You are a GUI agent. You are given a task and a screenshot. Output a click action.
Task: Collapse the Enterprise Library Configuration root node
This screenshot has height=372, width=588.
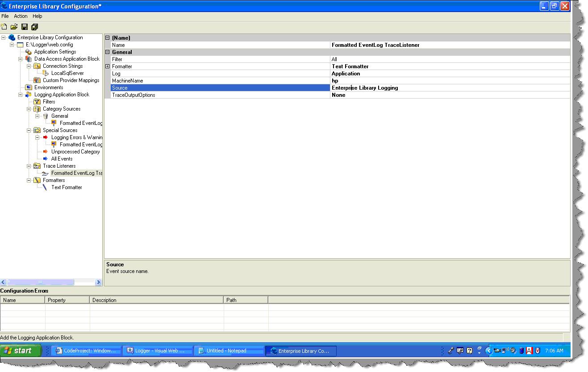[3, 37]
